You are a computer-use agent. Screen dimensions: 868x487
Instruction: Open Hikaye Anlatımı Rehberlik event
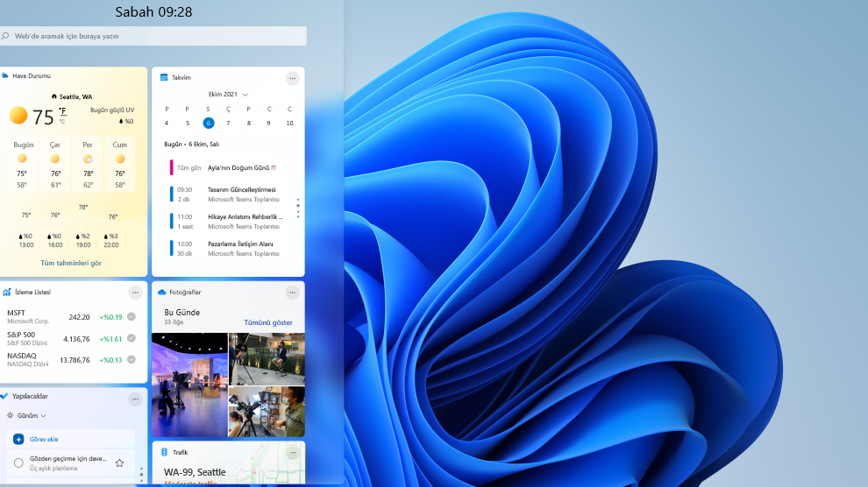227,221
